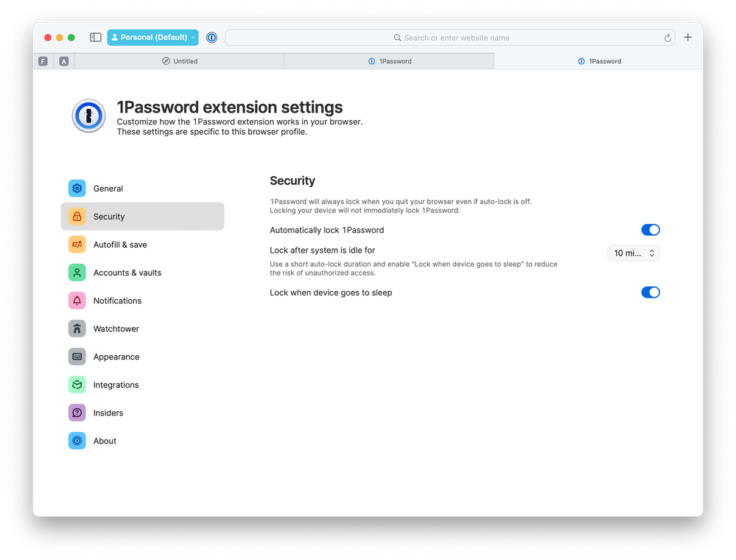Toggle the browser sidebar button
Screen dimensions: 736x560
(x=96, y=38)
